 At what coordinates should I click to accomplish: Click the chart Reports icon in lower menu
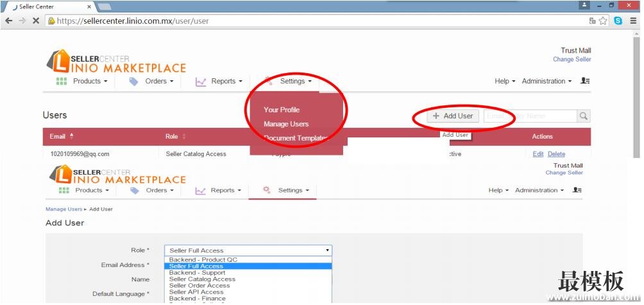coord(200,191)
